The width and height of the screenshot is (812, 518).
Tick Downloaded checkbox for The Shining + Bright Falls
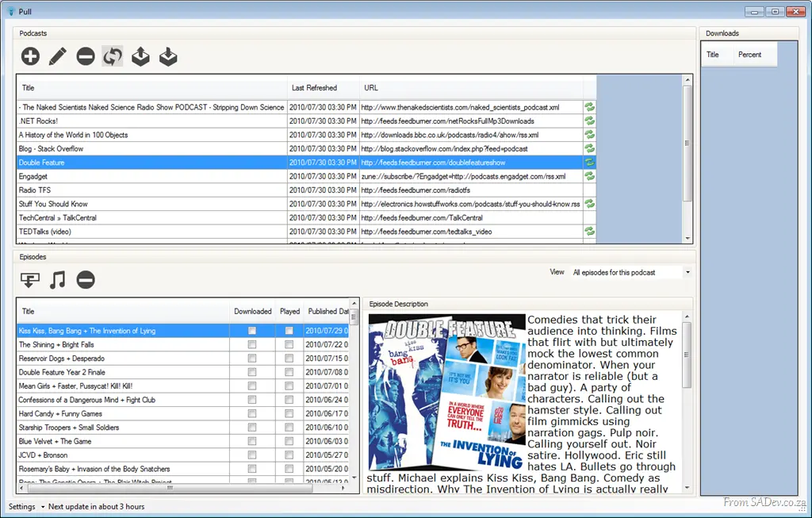click(251, 344)
